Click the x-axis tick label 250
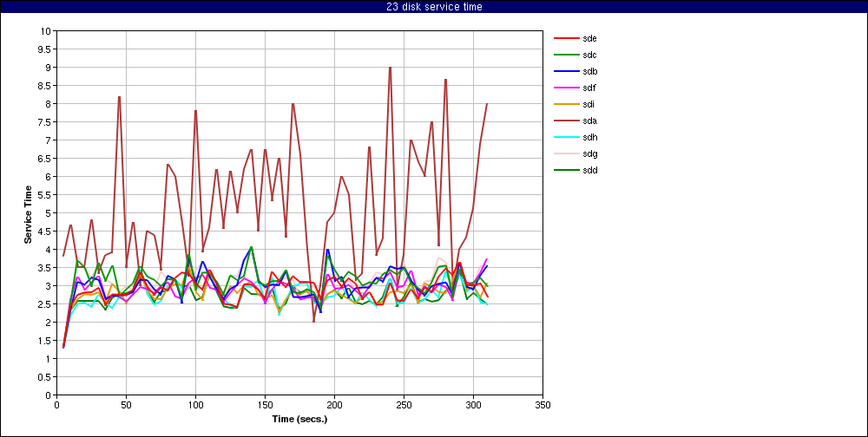This screenshot has height=437, width=868. pos(404,404)
